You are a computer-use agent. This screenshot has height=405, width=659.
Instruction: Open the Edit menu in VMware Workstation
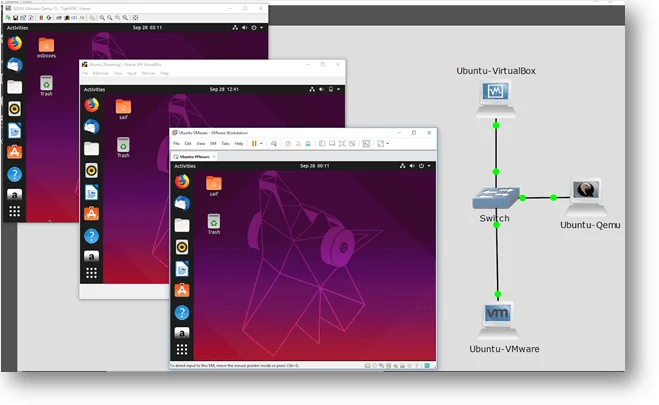click(188, 144)
